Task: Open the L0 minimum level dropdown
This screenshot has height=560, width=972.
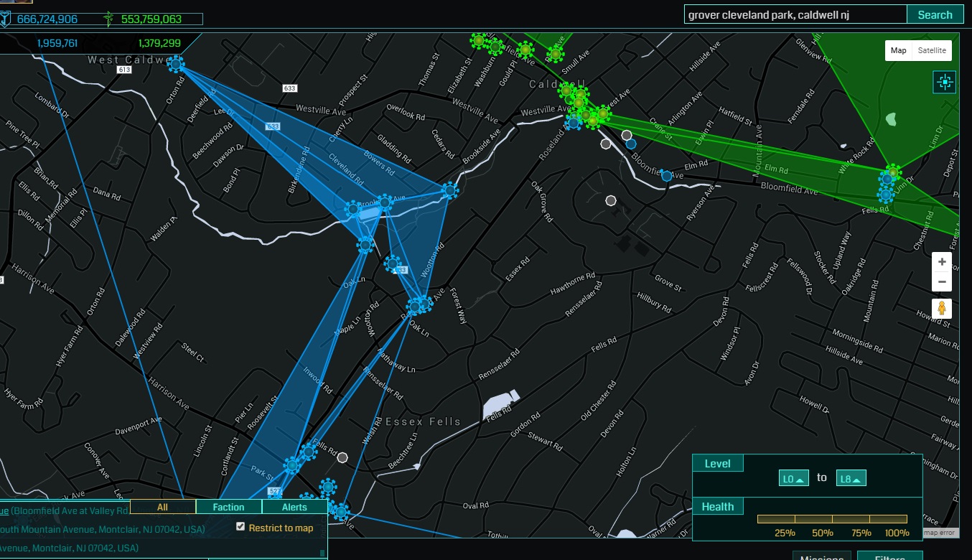Action: (x=793, y=478)
